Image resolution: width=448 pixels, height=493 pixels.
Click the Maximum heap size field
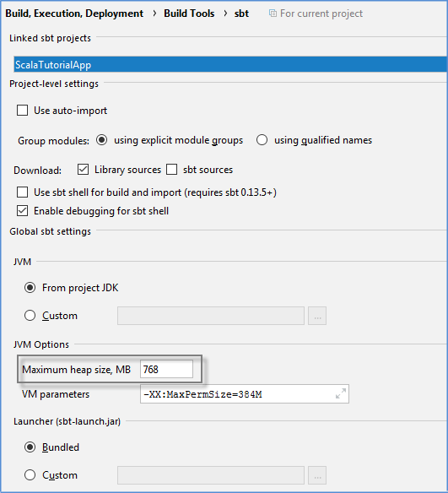[x=166, y=369]
